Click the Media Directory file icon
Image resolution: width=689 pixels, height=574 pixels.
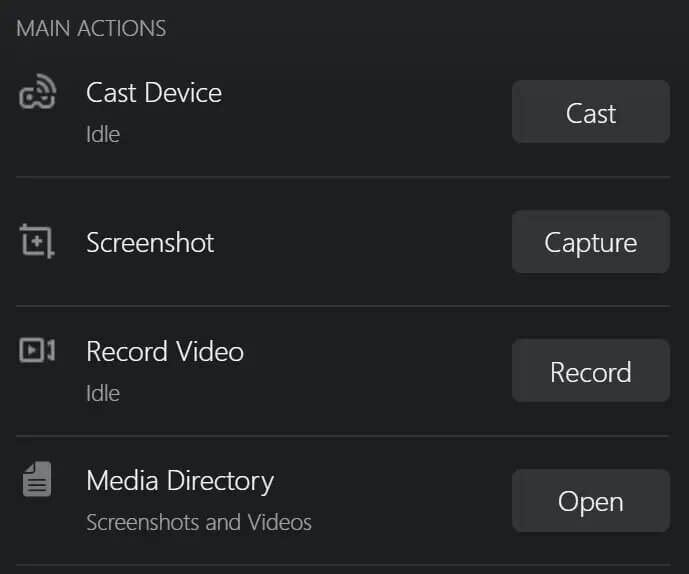click(x=37, y=481)
